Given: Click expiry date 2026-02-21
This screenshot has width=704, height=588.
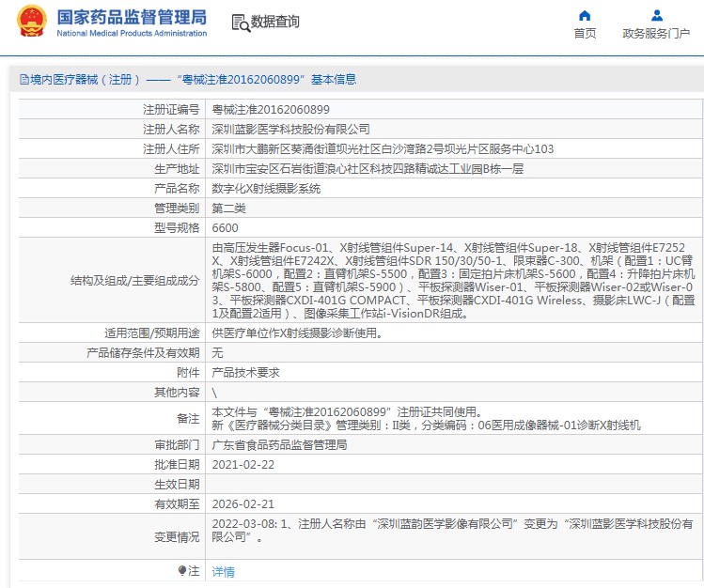Looking at the screenshot, I should [242, 504].
